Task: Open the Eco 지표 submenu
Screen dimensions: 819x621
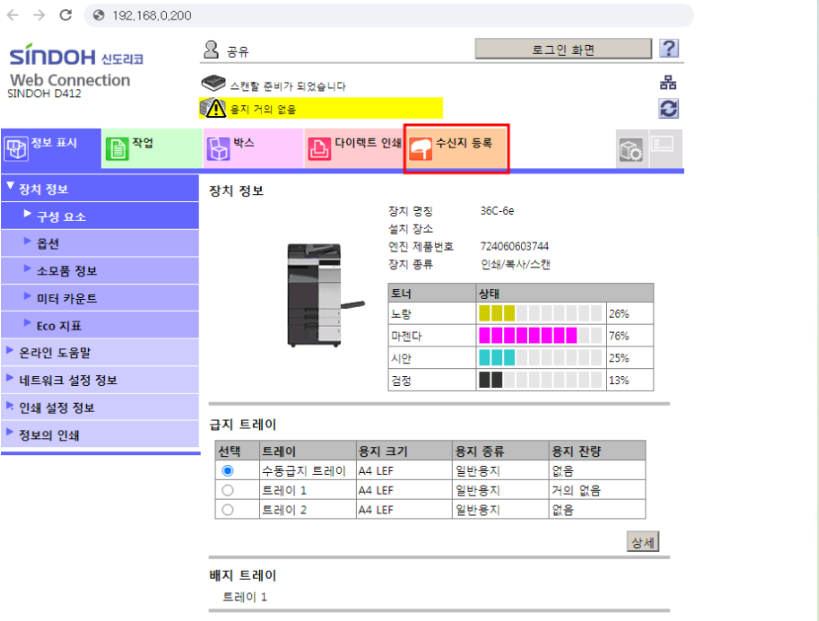Action: tap(100, 325)
